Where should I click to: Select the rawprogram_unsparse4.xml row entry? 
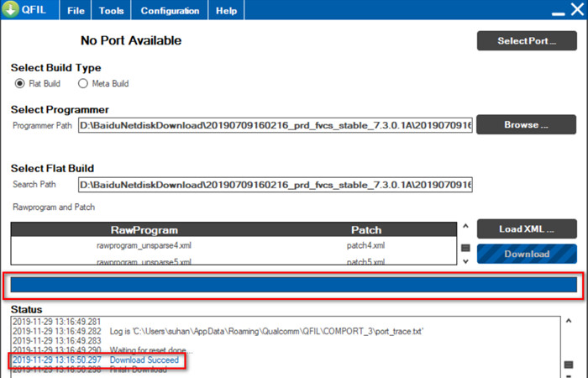tap(144, 245)
